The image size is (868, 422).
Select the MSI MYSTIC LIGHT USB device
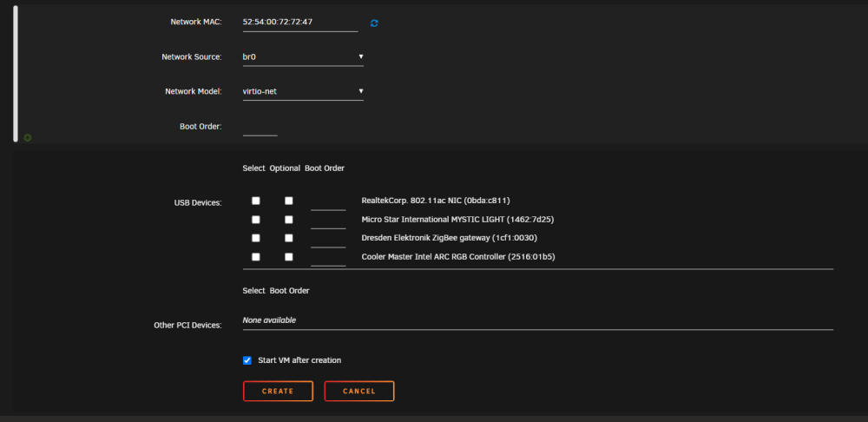pos(256,220)
